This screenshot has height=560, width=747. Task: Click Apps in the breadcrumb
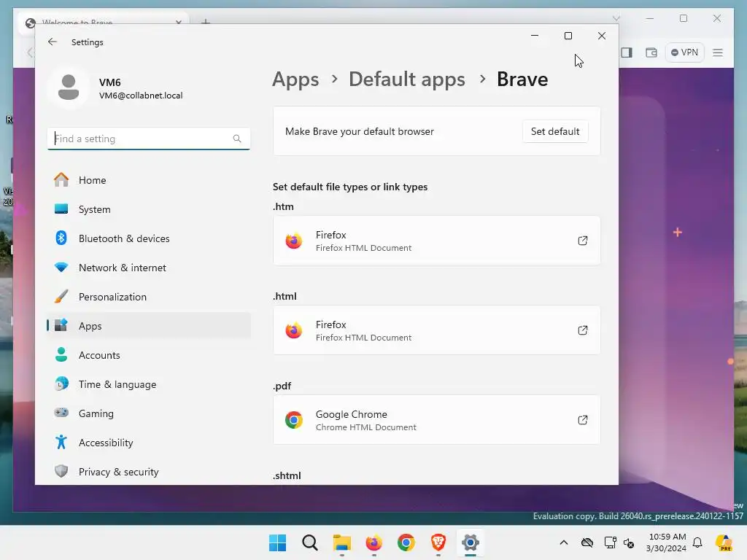click(x=295, y=79)
